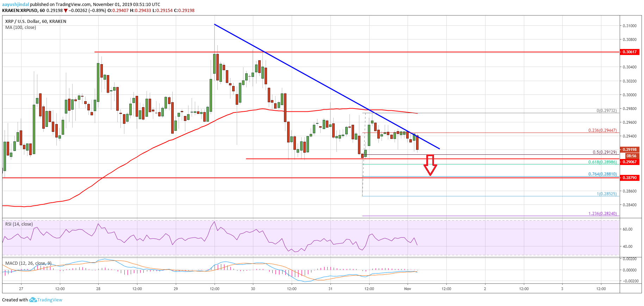Click the Nov date on time axis
The width and height of the screenshot is (644, 306).
click(408, 289)
